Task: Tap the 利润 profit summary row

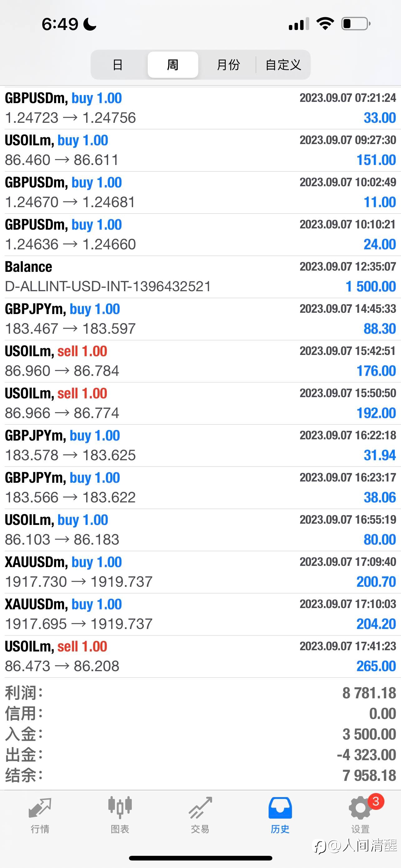Action: tap(200, 693)
